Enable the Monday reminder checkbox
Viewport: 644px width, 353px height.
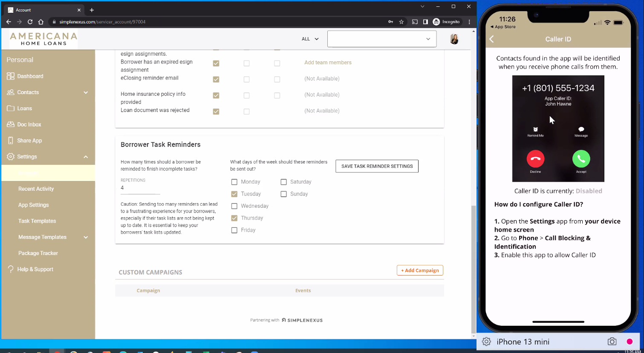point(234,182)
